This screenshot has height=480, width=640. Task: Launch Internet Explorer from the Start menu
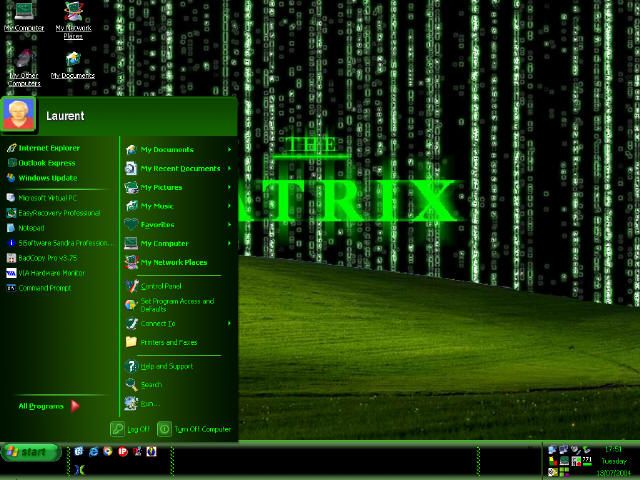tap(44, 148)
